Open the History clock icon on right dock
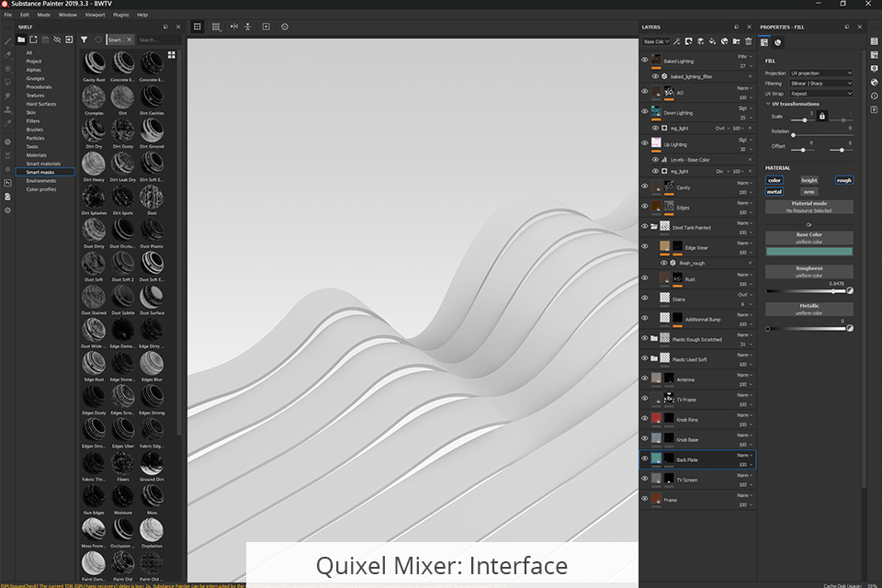Viewport: 882px width, 588px height. pyautogui.click(x=874, y=96)
